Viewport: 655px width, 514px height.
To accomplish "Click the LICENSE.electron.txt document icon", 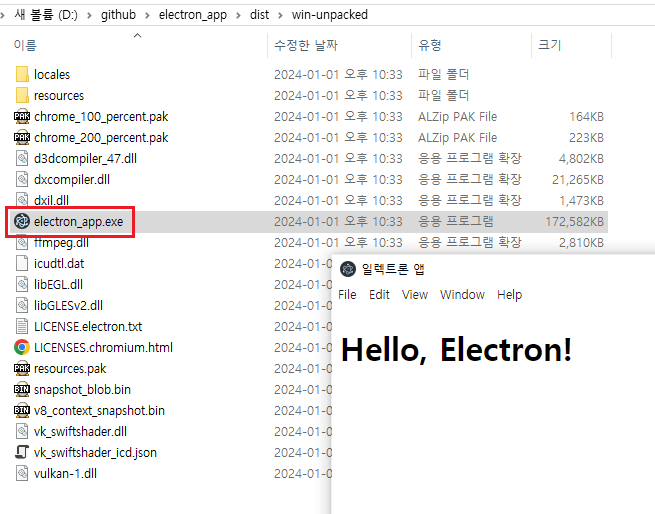I will 22,326.
